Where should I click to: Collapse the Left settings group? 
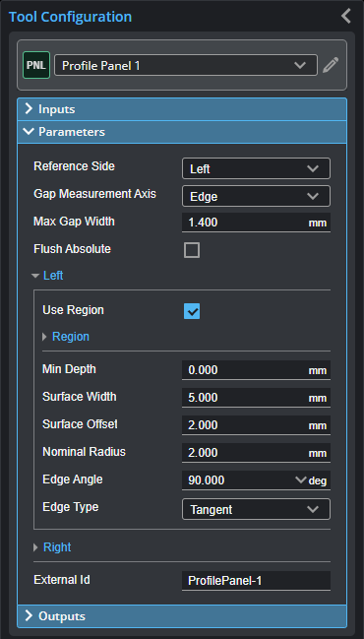(47, 276)
